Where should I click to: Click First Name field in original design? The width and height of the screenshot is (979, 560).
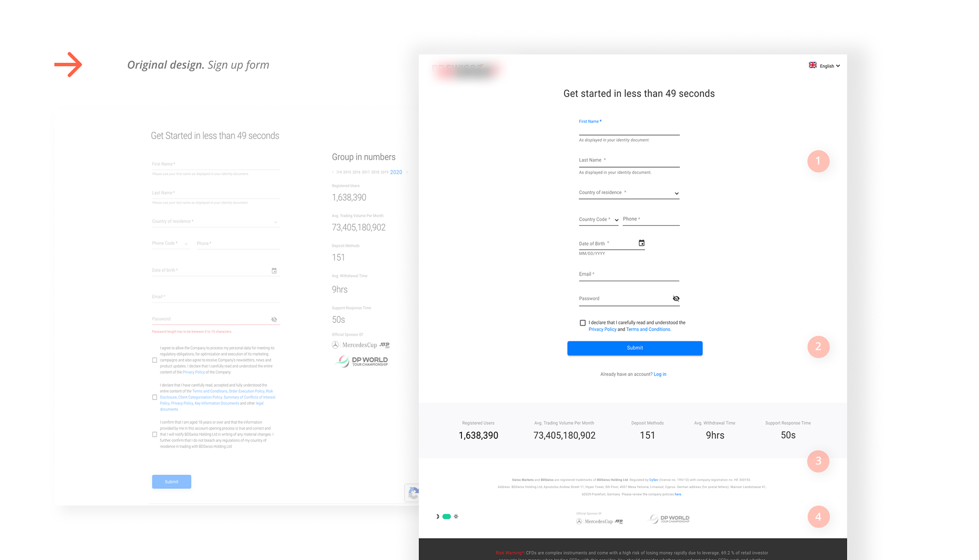point(216,165)
